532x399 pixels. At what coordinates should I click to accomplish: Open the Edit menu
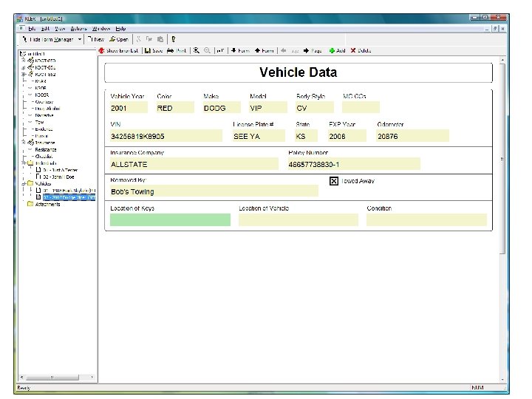tap(46, 29)
